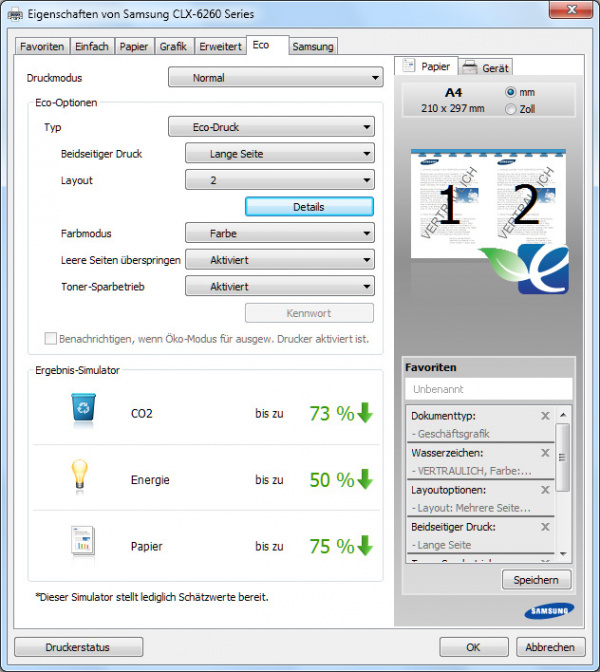Image resolution: width=600 pixels, height=672 pixels.
Task: Click the Samsung logo at bottom right
Action: click(548, 611)
